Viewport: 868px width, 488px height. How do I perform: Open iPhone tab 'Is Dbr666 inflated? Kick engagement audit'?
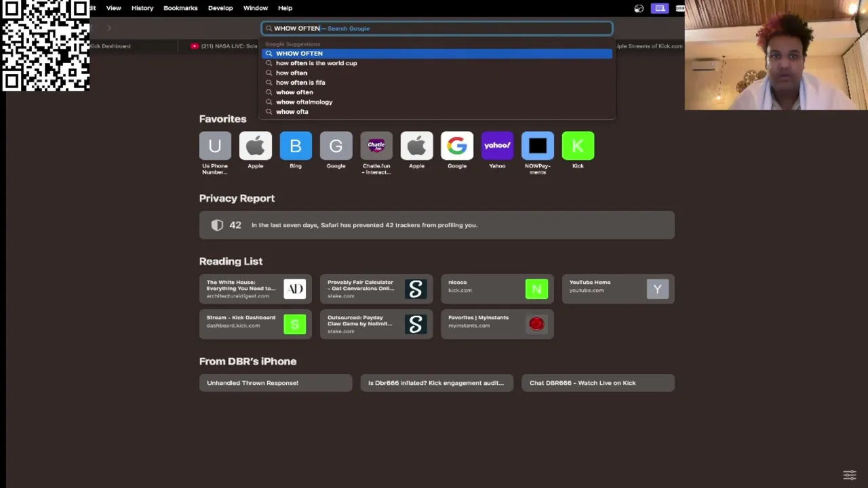click(x=437, y=383)
